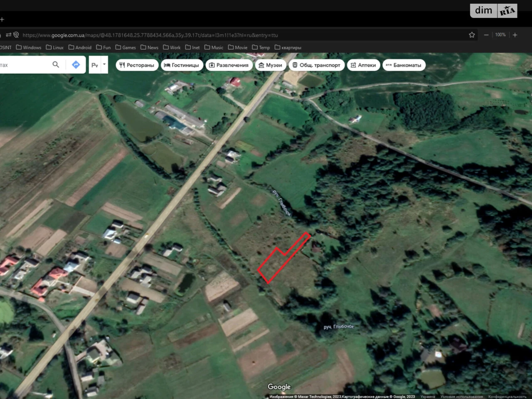Image resolution: width=532 pixels, height=399 pixels.
Task: Filter map by Аптеки
Action: pos(363,65)
